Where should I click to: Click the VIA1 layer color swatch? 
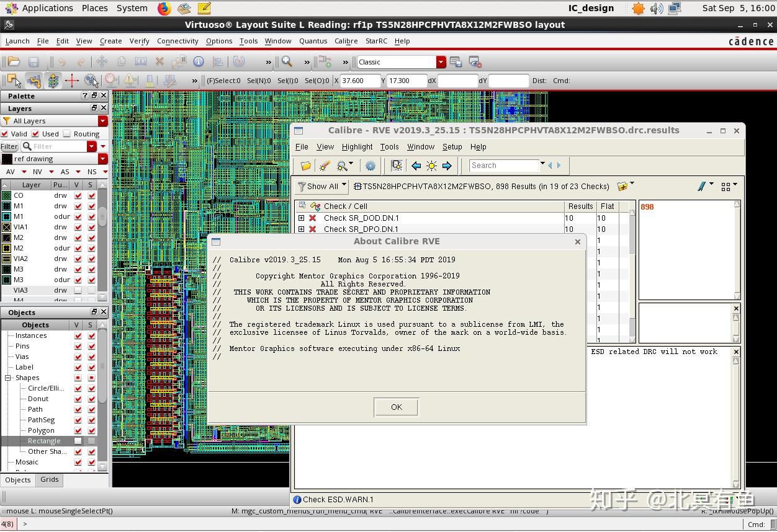pos(6,227)
